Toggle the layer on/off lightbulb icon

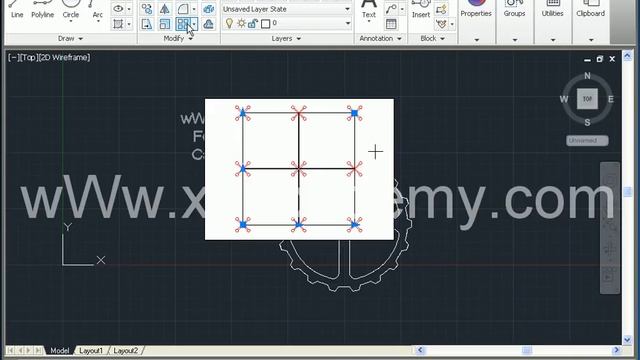229,24
